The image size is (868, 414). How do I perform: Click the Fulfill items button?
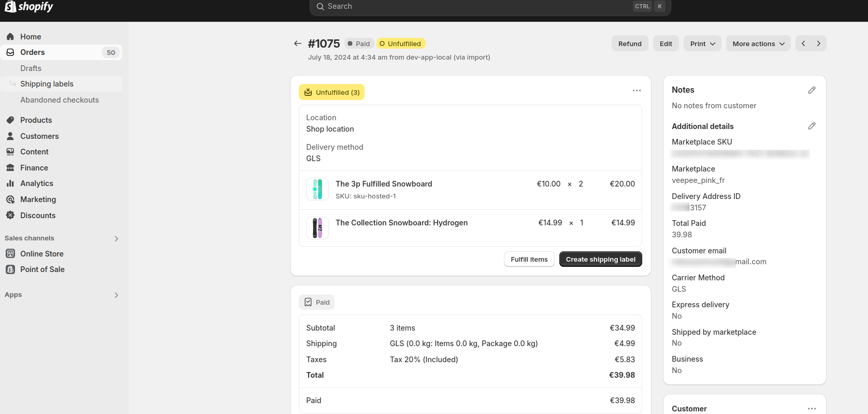coord(529,259)
